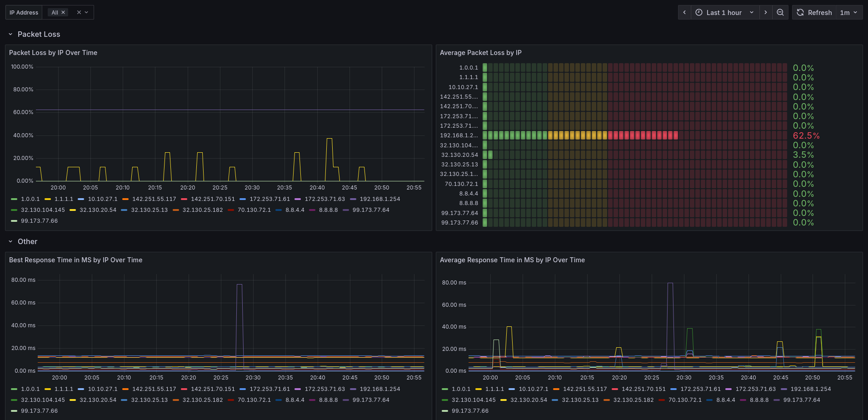Collapse the Packet Loss row

point(10,35)
